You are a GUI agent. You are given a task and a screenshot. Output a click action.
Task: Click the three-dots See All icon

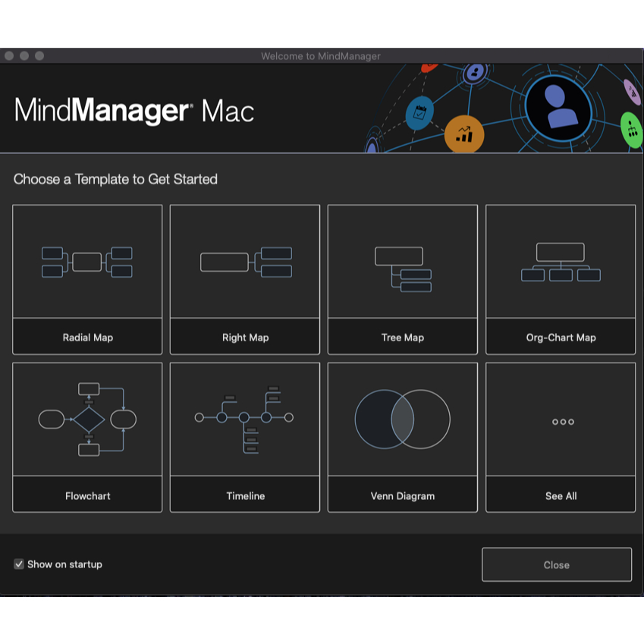562,422
